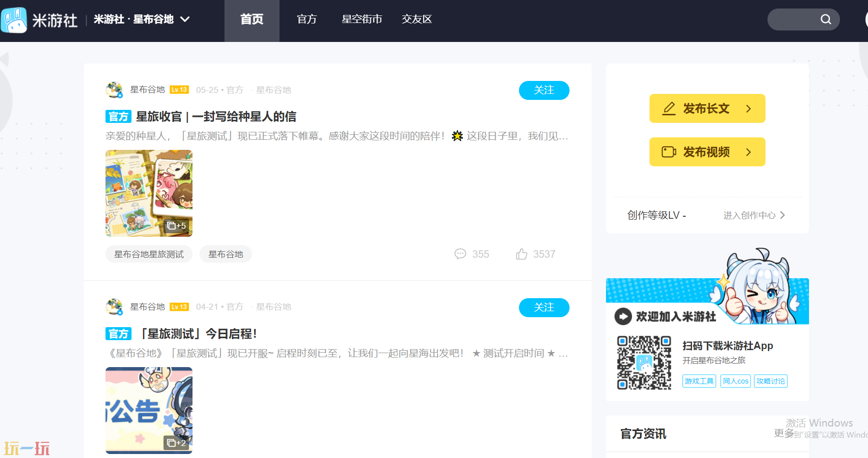Click the Lv.13 badge on 04-21 post
The width and height of the screenshot is (868, 458).
(x=179, y=307)
